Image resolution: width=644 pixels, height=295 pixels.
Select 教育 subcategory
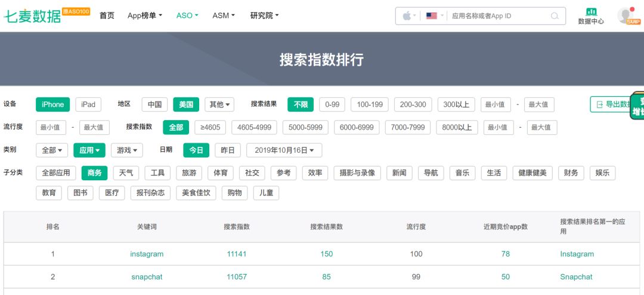[x=49, y=193]
